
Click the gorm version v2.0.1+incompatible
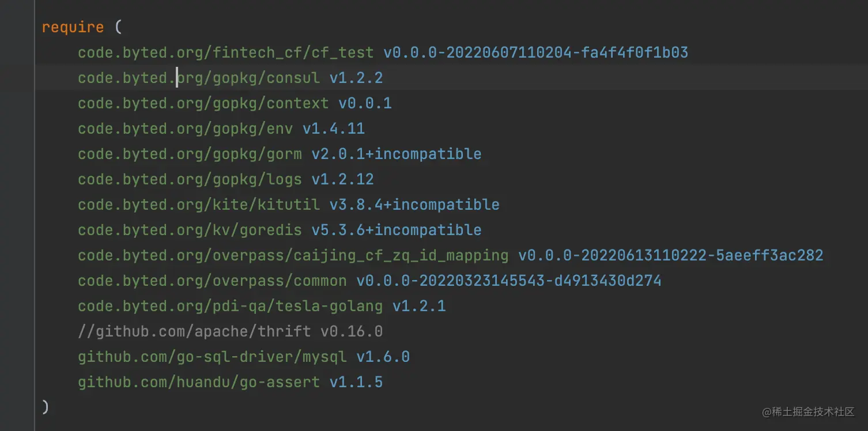[x=397, y=154]
